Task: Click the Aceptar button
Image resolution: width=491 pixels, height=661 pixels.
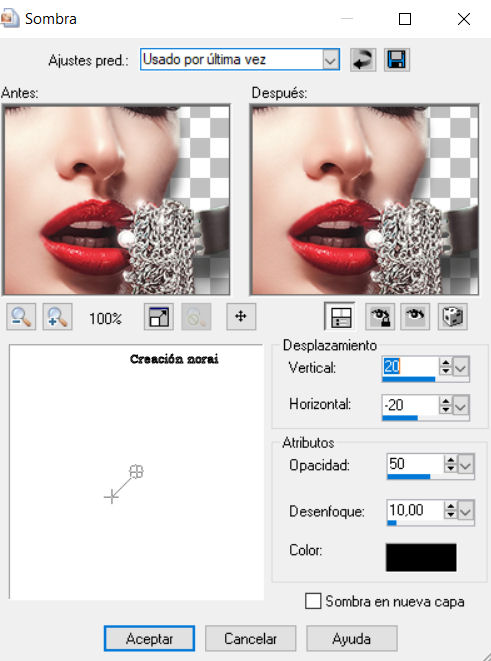Action: tap(149, 639)
